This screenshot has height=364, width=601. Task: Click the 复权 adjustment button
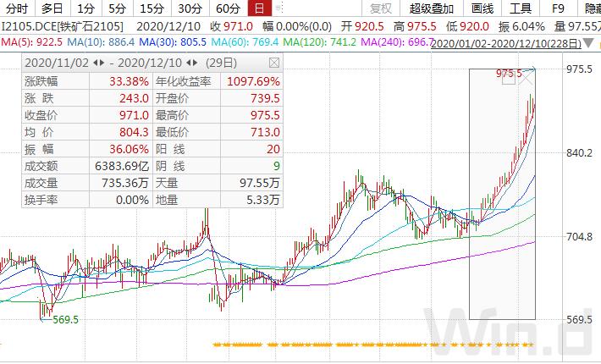[381, 8]
